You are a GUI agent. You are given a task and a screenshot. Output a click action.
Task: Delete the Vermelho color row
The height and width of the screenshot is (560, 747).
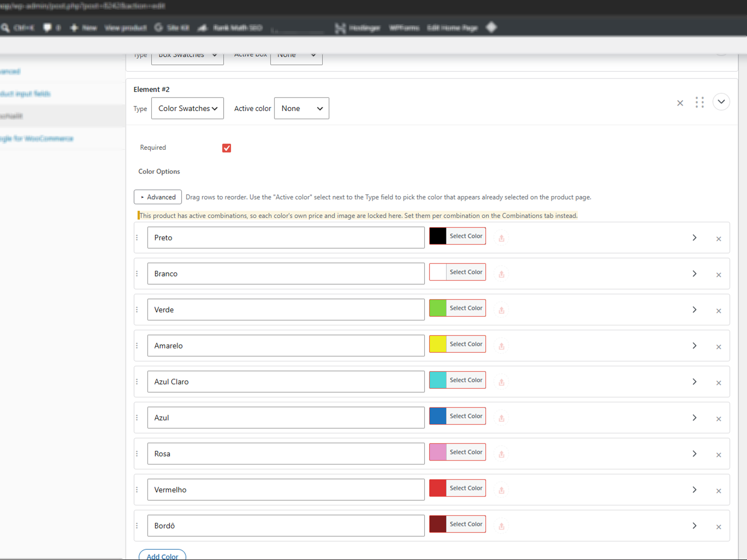[x=719, y=491]
